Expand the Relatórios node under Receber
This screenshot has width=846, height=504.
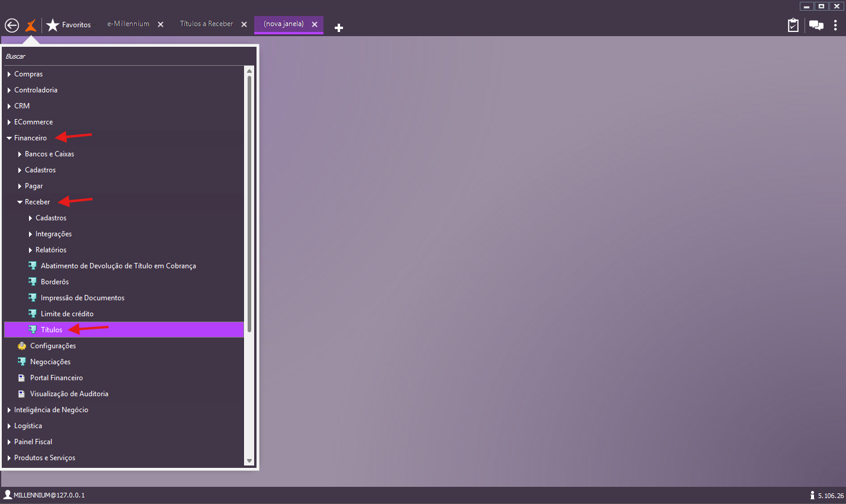(30, 250)
